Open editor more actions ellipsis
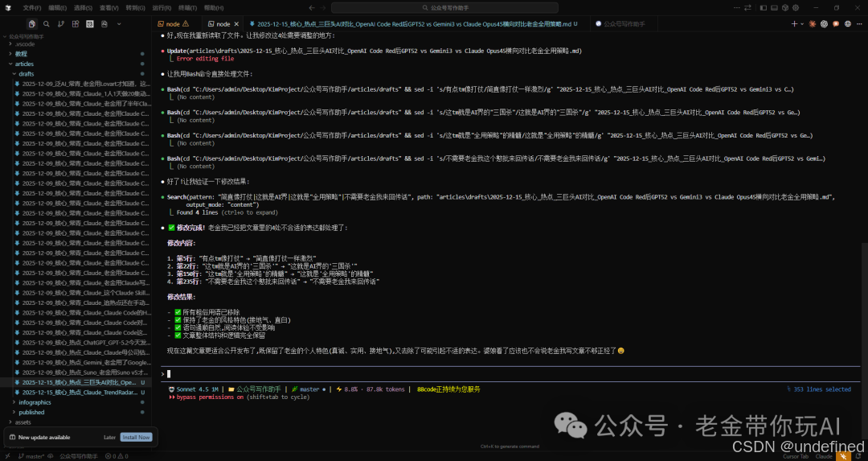This screenshot has height=461, width=868. tap(859, 24)
